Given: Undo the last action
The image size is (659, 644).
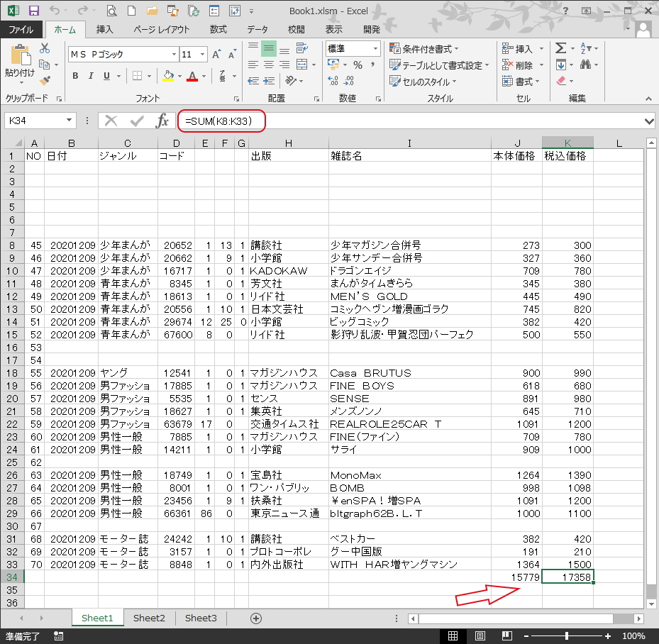Looking at the screenshot, I should pos(55,11).
